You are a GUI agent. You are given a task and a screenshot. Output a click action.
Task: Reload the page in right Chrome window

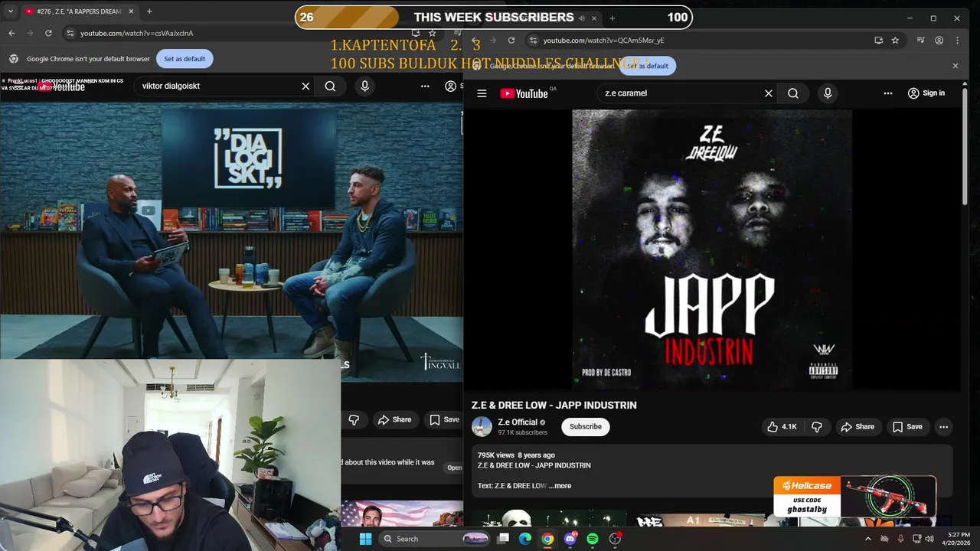[x=511, y=41]
